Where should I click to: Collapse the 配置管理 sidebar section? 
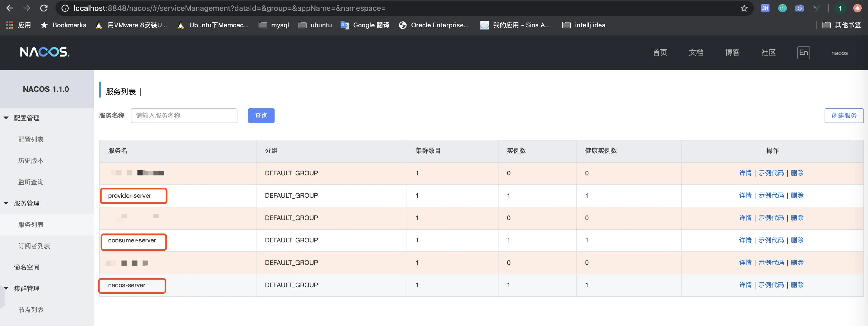[6, 118]
